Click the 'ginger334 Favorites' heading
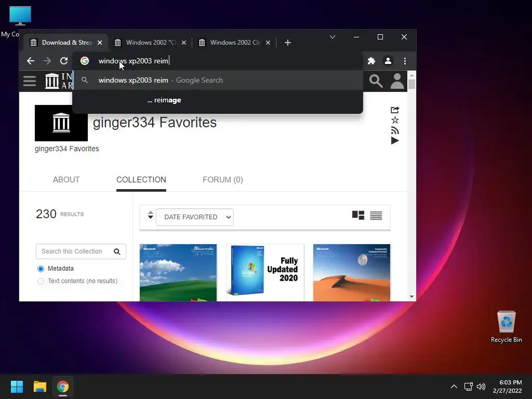This screenshot has width=532, height=399. click(155, 123)
